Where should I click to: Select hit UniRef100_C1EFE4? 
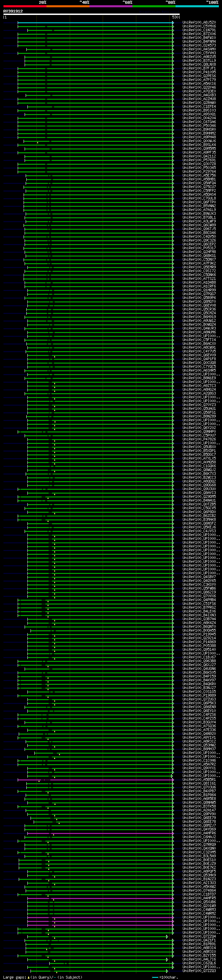(199, 106)
